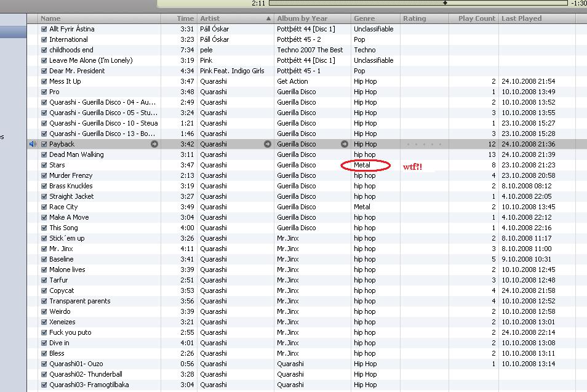
Task: Select the Weirdo track
Action: pos(60,312)
